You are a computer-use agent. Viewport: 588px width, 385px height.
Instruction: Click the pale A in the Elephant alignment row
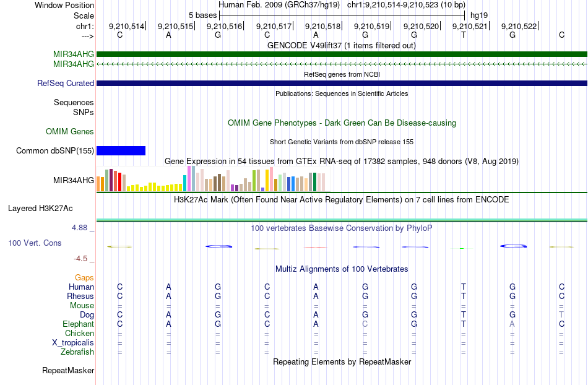512,324
